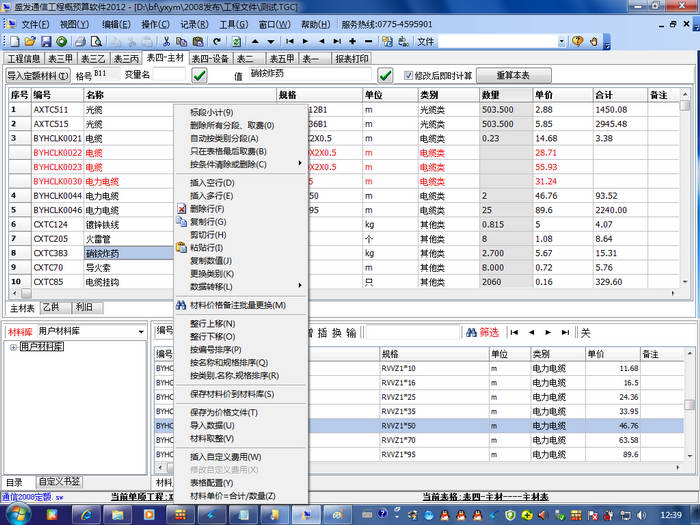Viewport: 700px width, 525px height.
Task: Click the taskbar clock 12:39
Action: tap(671, 515)
